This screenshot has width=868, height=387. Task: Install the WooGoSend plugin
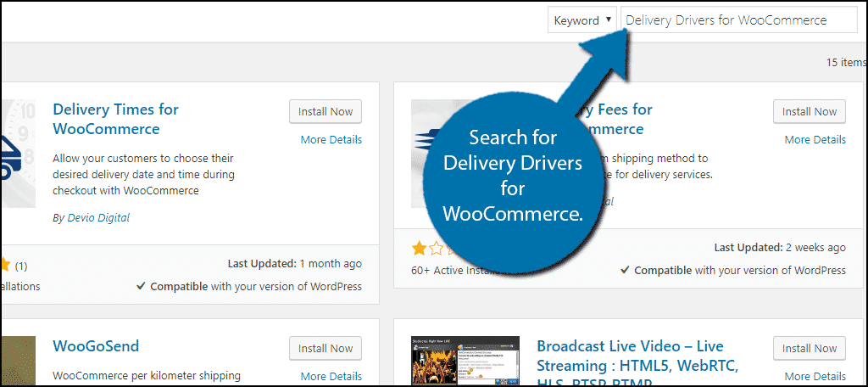[x=325, y=348]
